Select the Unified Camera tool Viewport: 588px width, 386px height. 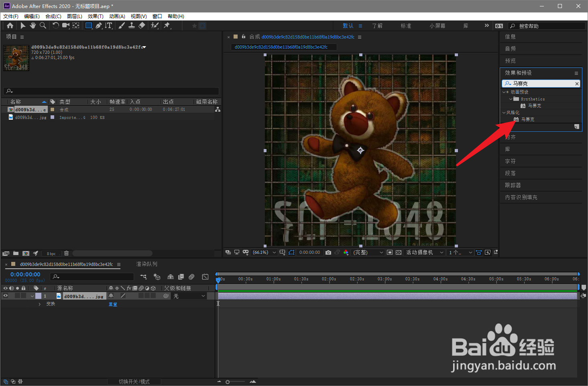click(66, 26)
